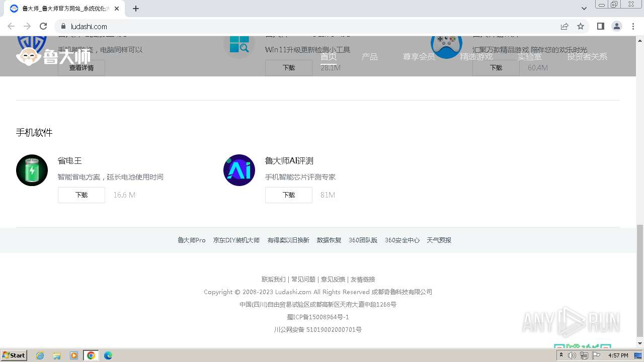The width and height of the screenshot is (644, 362).
Task: Select 尊享会员 in navigation menu
Action: click(x=419, y=57)
